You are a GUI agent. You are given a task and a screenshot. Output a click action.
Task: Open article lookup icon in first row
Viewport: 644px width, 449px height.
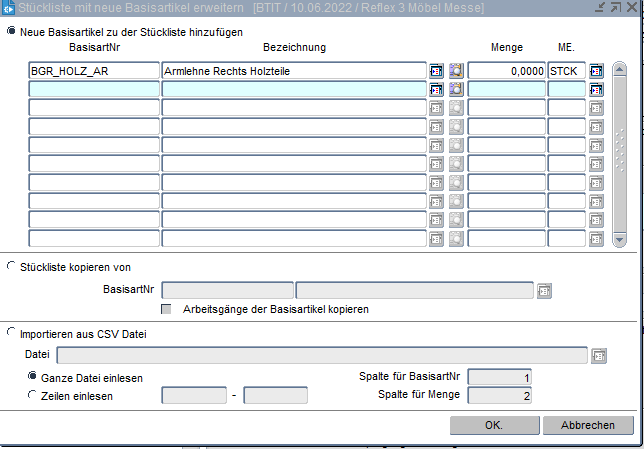pos(436,71)
